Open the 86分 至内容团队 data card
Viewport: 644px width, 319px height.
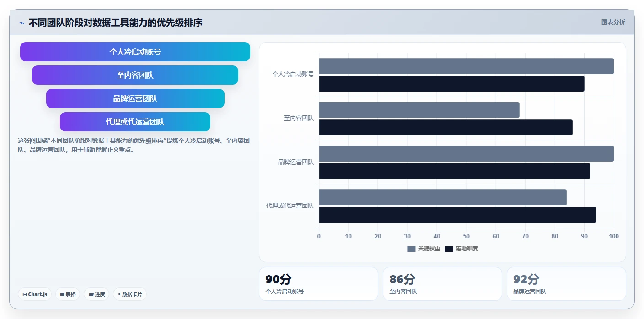442,284
